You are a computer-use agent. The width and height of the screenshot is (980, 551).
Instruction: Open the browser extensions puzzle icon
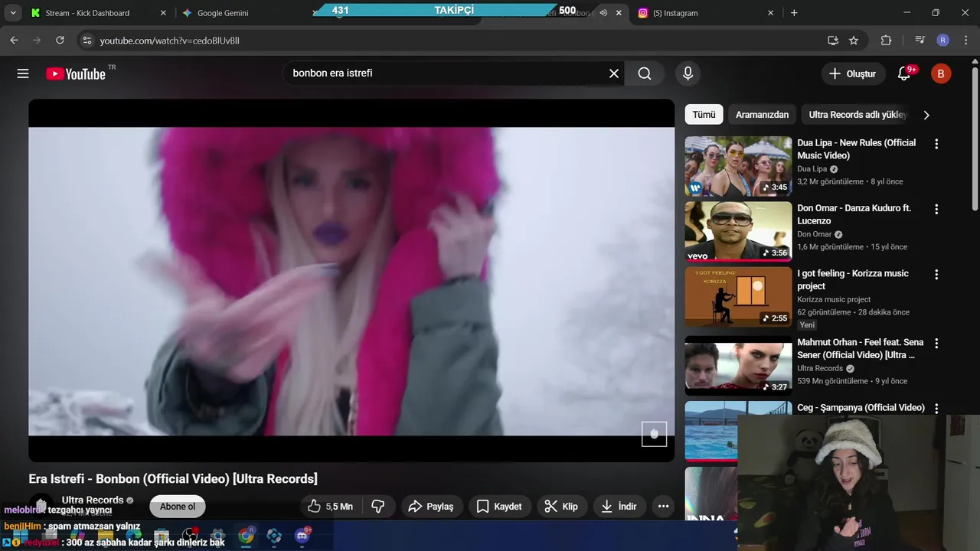[x=886, y=41]
